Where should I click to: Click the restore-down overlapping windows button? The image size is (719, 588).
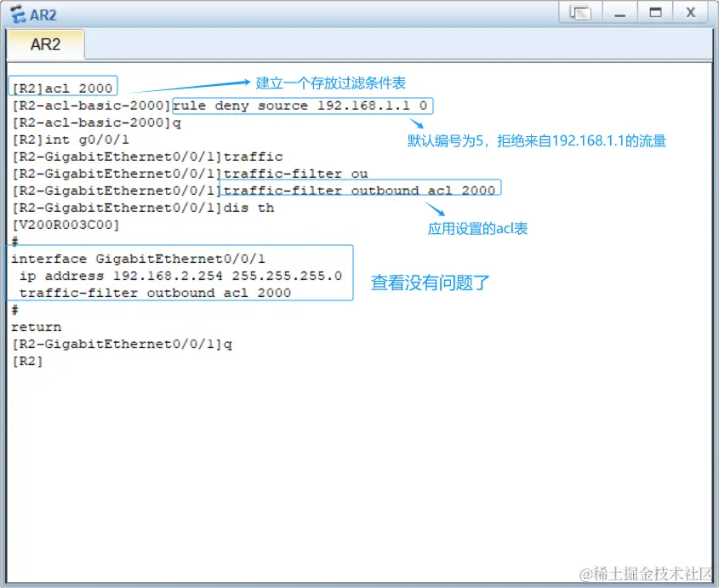coord(580,12)
